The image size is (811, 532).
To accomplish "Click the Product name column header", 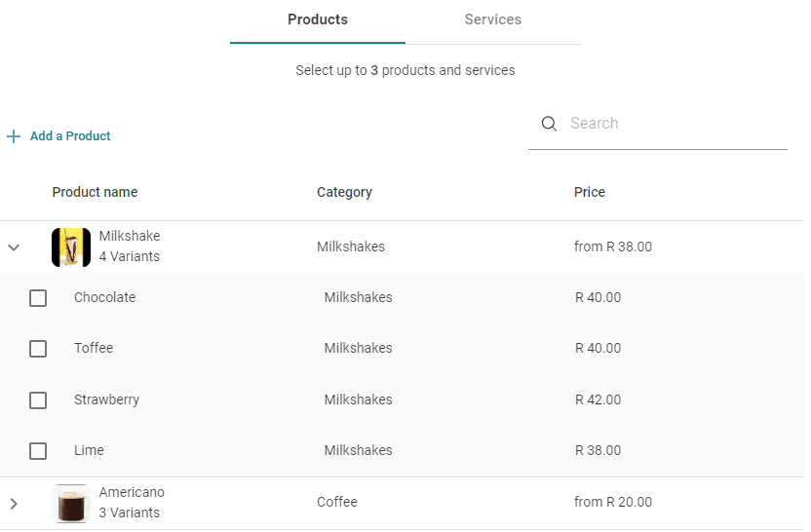I will pos(95,192).
